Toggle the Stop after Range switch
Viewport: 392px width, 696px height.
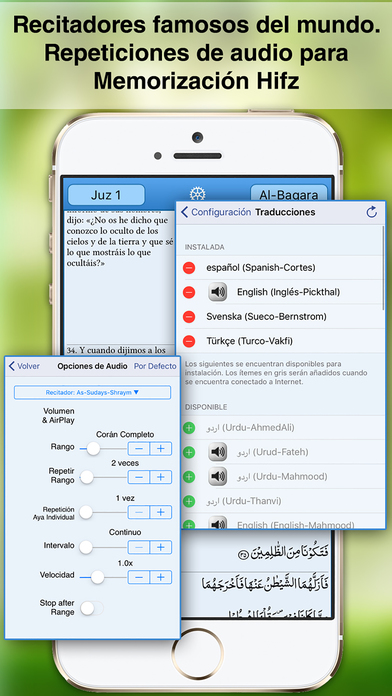click(x=91, y=608)
